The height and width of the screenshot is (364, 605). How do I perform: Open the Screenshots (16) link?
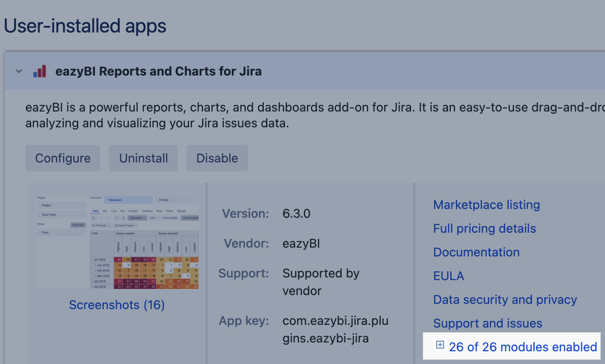coord(117,305)
